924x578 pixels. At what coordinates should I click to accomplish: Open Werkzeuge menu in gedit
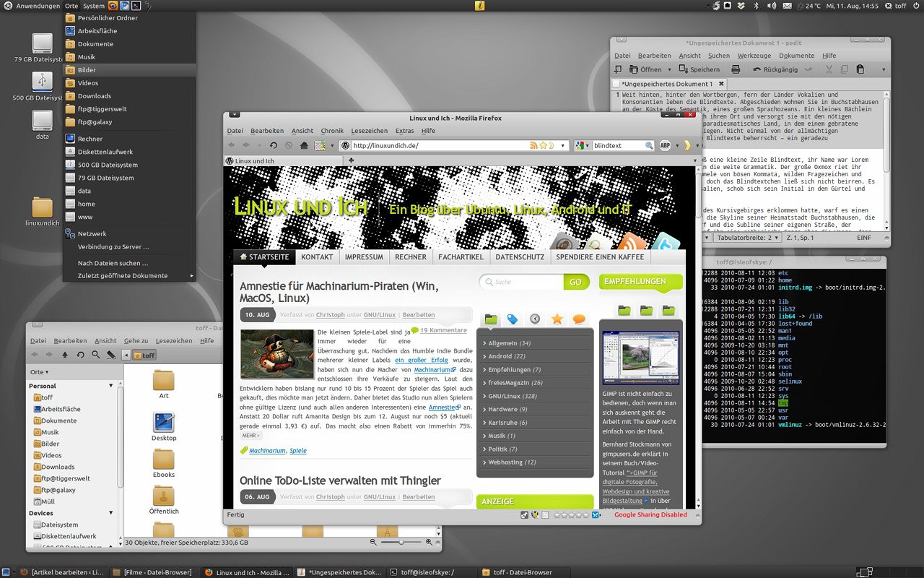click(754, 56)
